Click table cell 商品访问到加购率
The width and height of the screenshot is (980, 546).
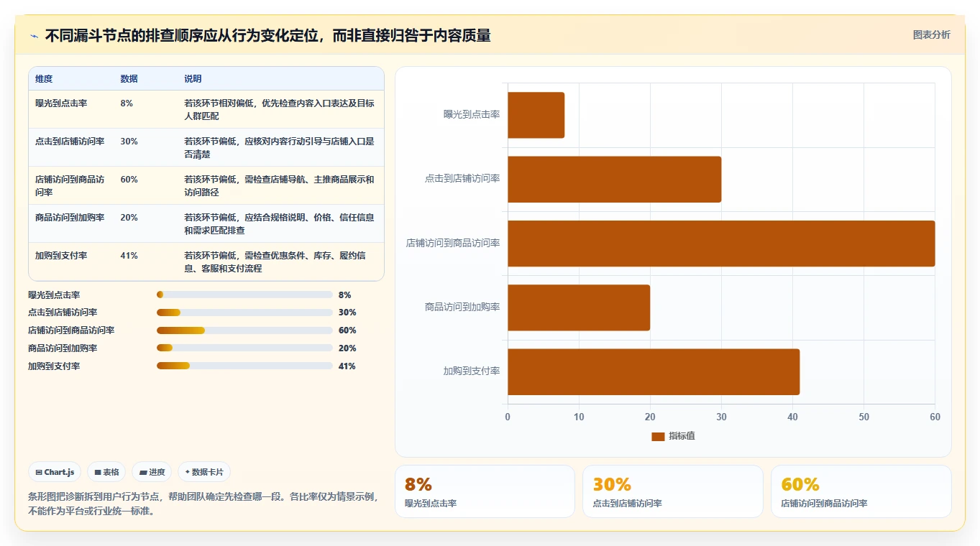point(70,218)
